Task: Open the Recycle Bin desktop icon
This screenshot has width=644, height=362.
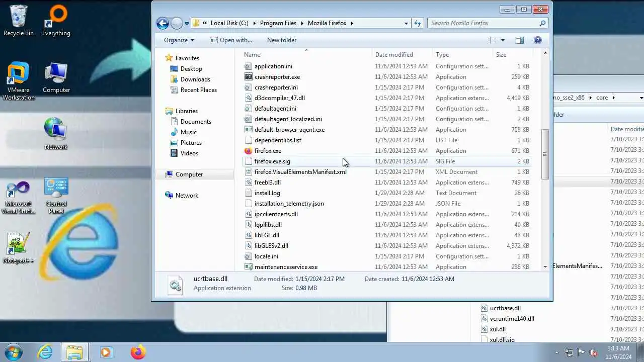Action: click(19, 20)
